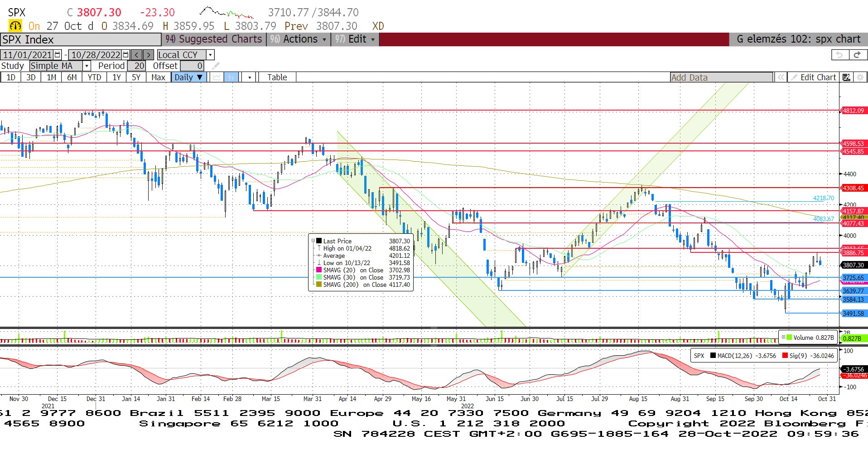Click the pencil icon next to Offset
Screen dimensions: 868x459
click(x=216, y=66)
